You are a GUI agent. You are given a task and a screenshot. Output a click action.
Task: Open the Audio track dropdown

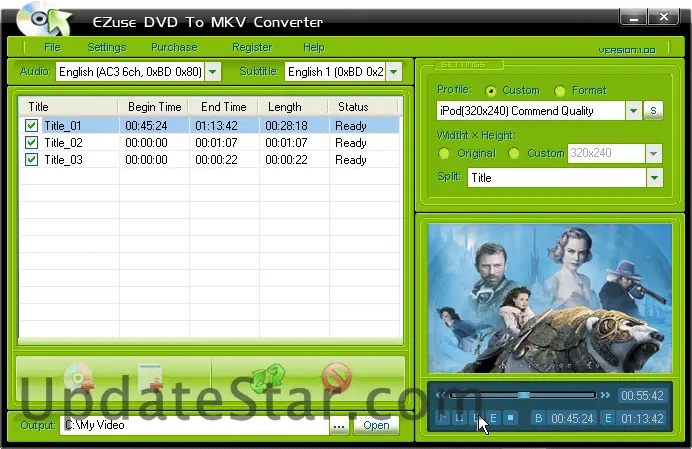pyautogui.click(x=213, y=72)
